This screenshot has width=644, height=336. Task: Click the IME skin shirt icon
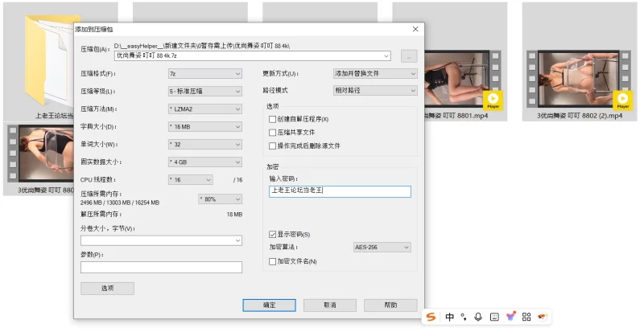click(510, 317)
